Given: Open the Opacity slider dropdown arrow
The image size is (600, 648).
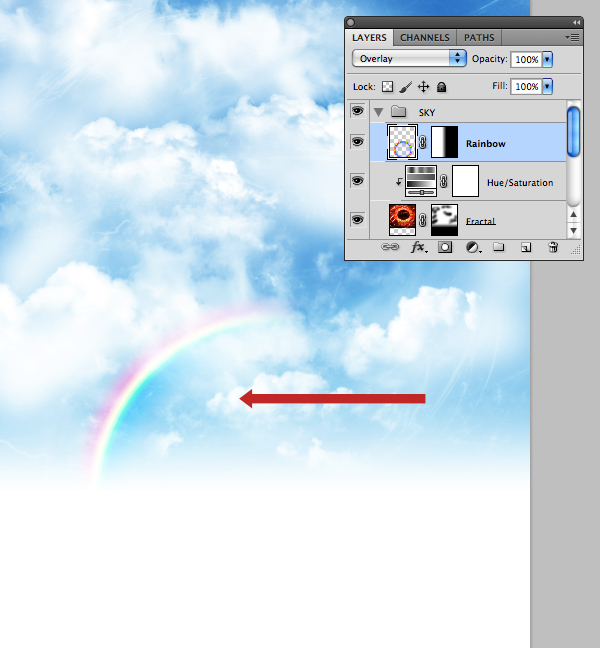Looking at the screenshot, I should [547, 60].
